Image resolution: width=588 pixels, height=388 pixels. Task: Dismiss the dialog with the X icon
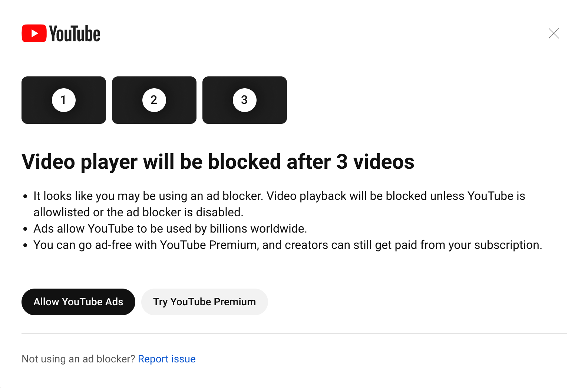[554, 33]
